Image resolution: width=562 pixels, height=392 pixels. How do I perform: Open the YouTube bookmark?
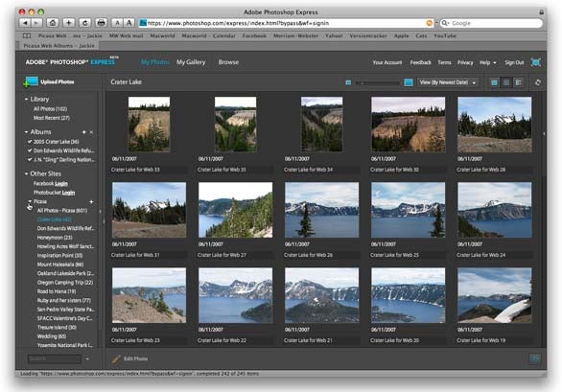click(x=445, y=35)
